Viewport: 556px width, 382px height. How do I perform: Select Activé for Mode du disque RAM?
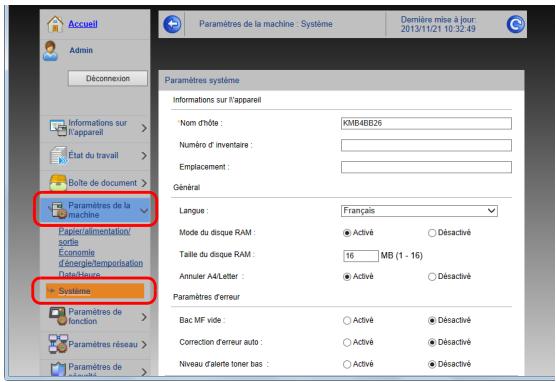[347, 233]
